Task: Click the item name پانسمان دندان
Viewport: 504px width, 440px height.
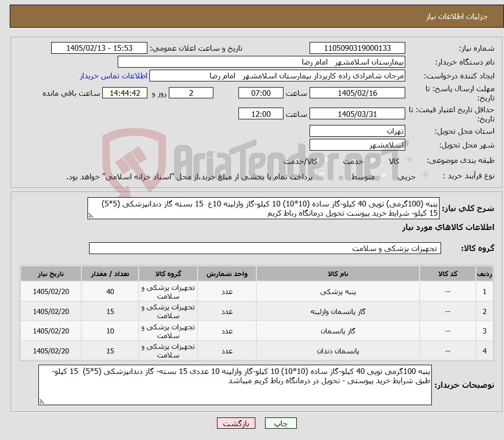Action: coord(338,351)
